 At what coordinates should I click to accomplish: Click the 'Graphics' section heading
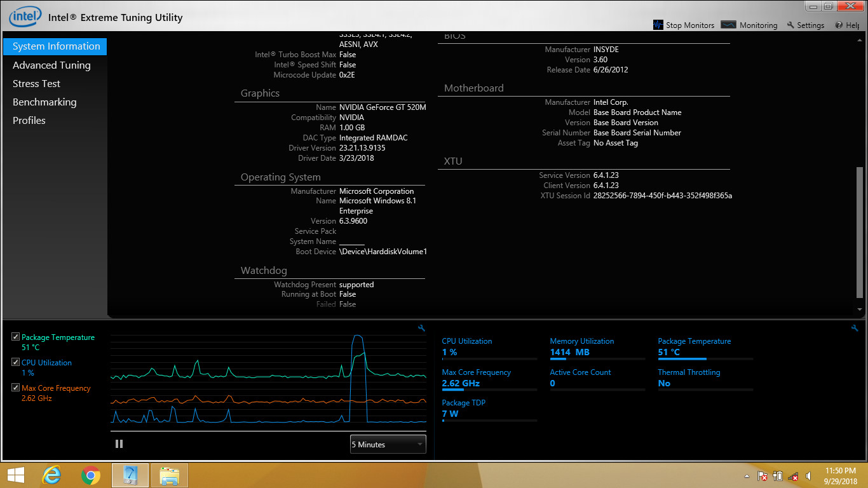tap(260, 93)
